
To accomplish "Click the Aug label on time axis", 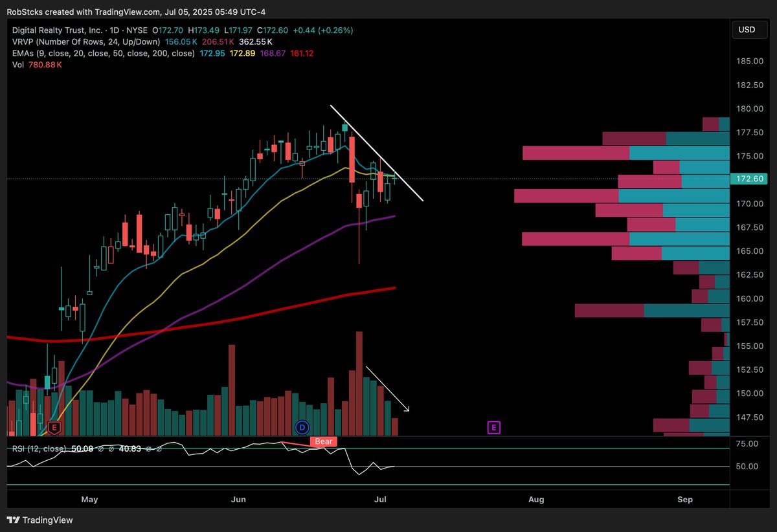I will (535, 500).
